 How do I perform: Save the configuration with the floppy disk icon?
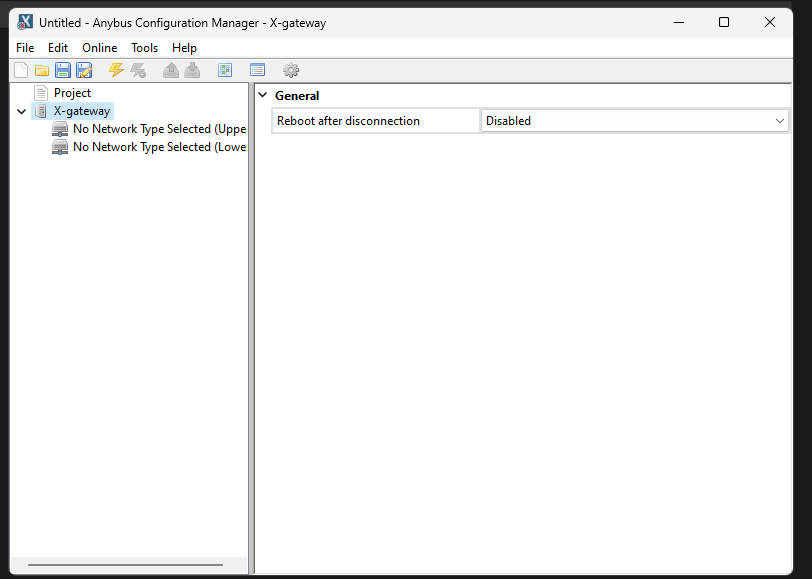coord(63,70)
